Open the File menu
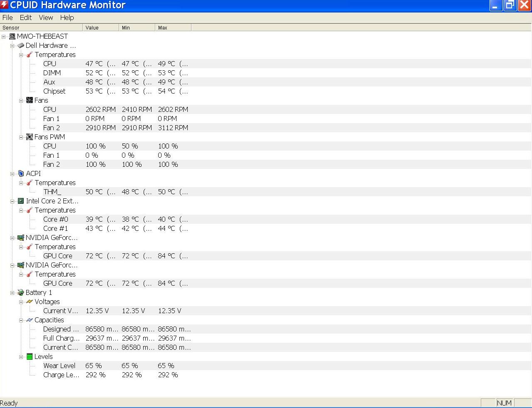Image resolution: width=532 pixels, height=408 pixels. click(x=7, y=17)
